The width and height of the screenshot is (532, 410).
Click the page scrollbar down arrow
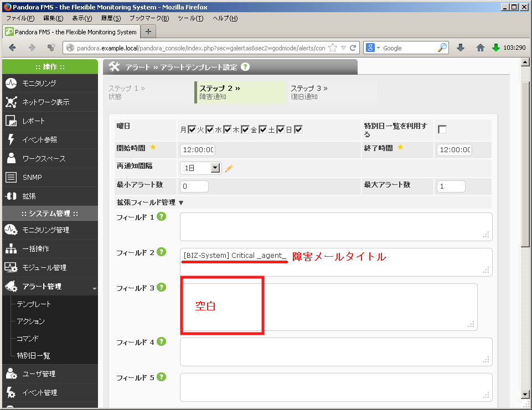(x=525, y=395)
